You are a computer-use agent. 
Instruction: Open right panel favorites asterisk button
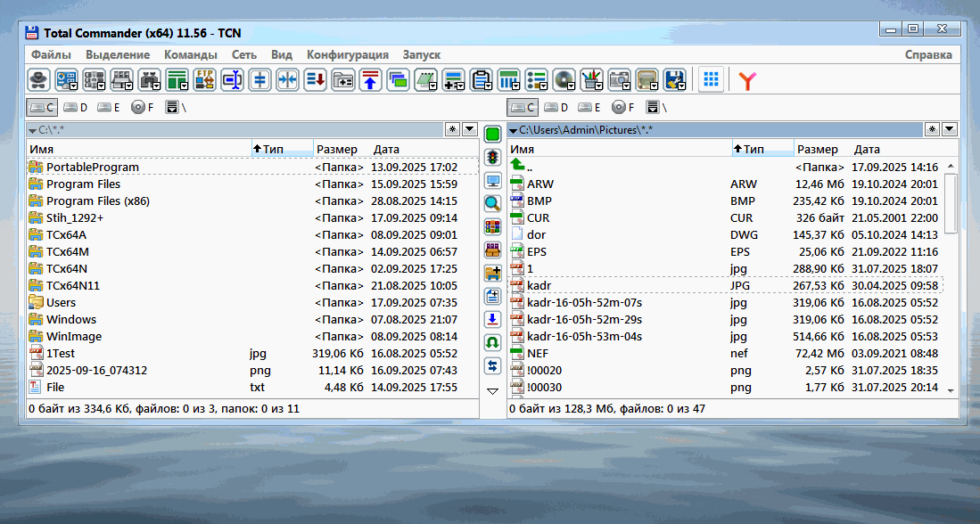point(933,130)
